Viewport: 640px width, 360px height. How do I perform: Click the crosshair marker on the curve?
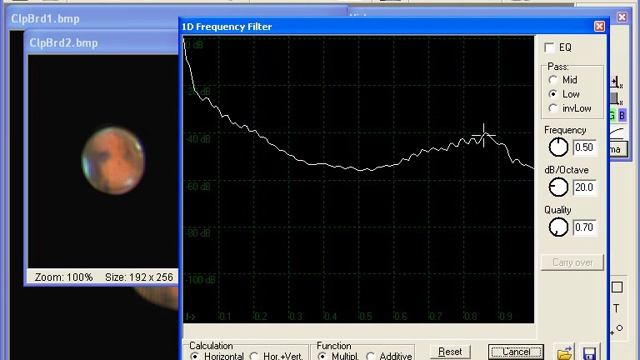tap(484, 136)
